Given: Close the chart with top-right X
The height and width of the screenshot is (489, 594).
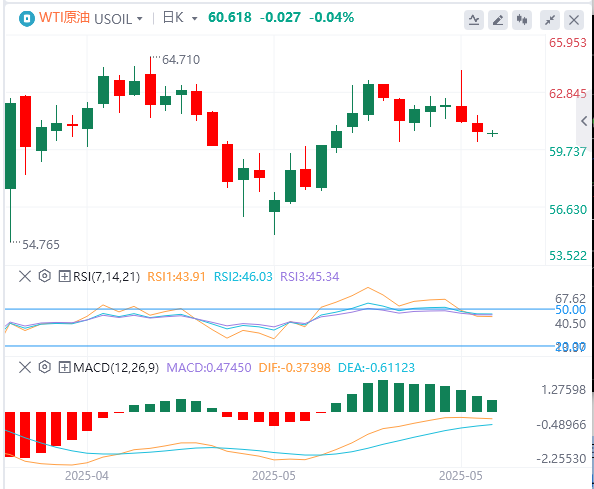Looking at the screenshot, I should 574,20.
